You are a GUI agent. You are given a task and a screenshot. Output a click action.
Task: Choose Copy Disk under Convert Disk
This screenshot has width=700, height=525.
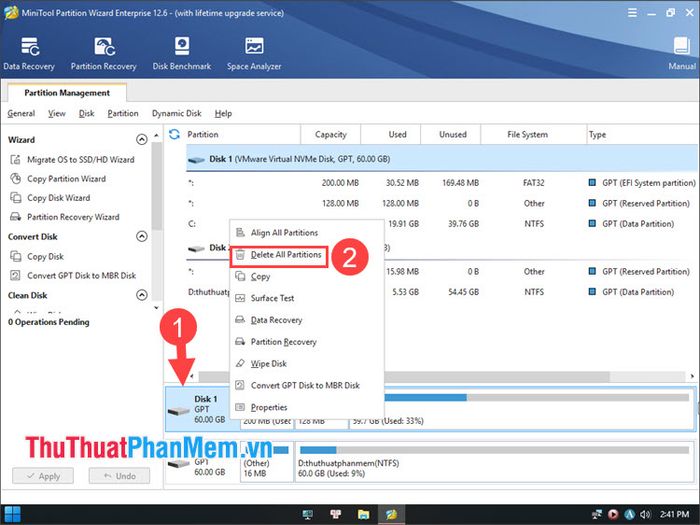click(37, 256)
